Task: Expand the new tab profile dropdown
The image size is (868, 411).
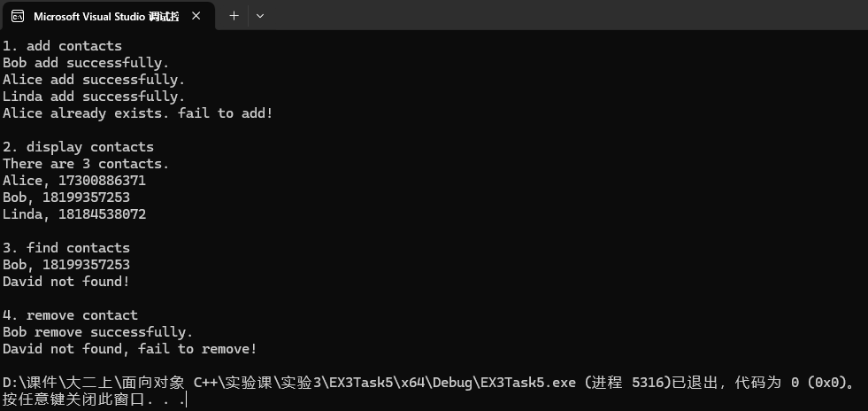Action: pos(259,16)
